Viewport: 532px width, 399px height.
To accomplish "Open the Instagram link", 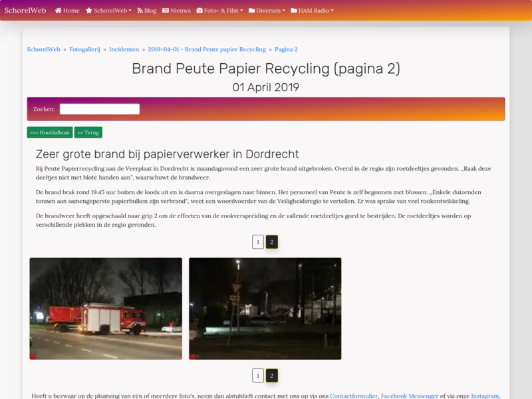I will pyautogui.click(x=485, y=396).
